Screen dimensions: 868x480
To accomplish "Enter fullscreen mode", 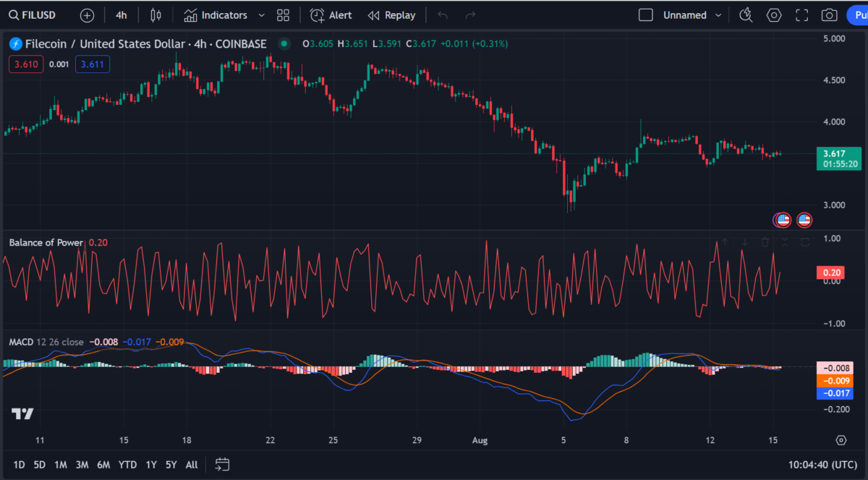I will tap(801, 15).
